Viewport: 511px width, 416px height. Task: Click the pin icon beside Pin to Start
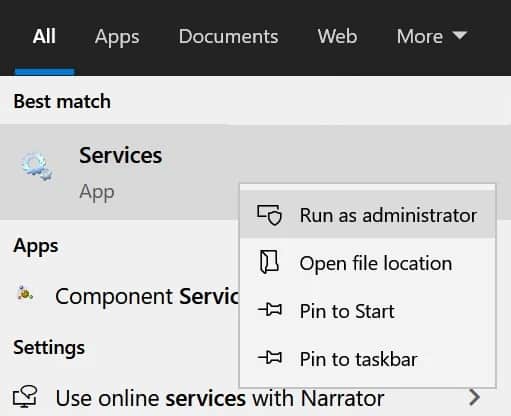(x=270, y=310)
